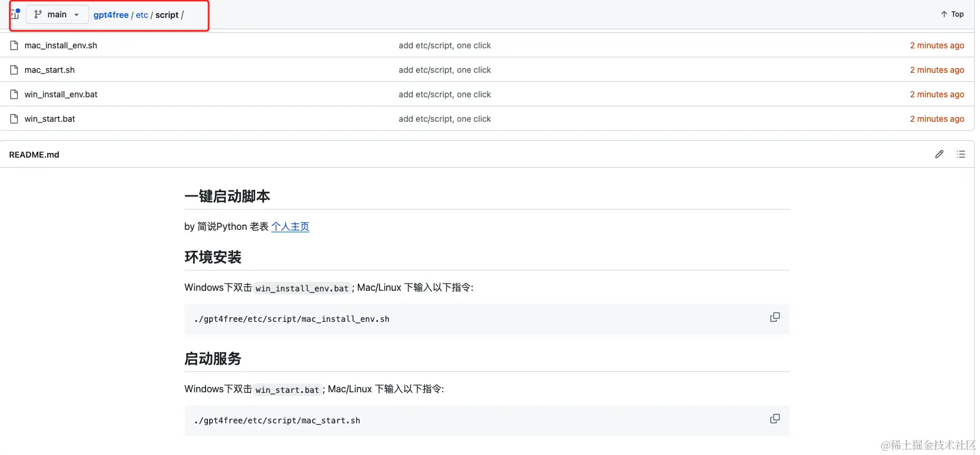Click README.md header label
This screenshot has height=455, width=980.
click(34, 155)
